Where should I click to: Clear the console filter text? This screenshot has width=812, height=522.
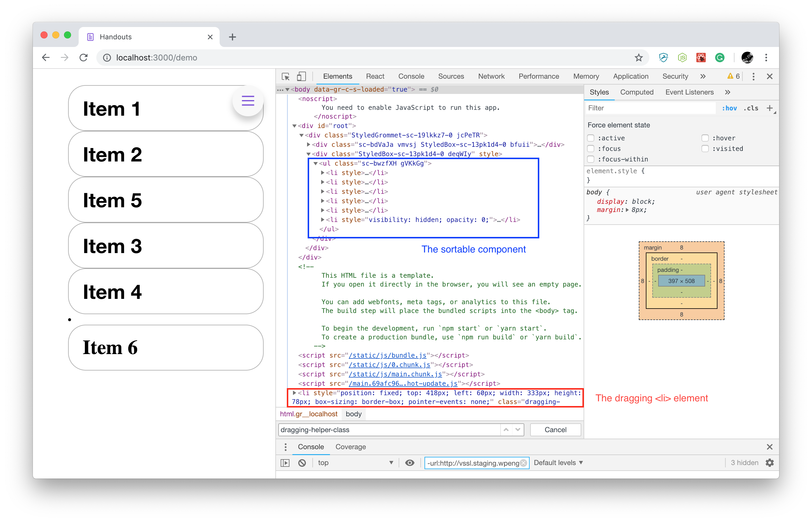tap(524, 463)
